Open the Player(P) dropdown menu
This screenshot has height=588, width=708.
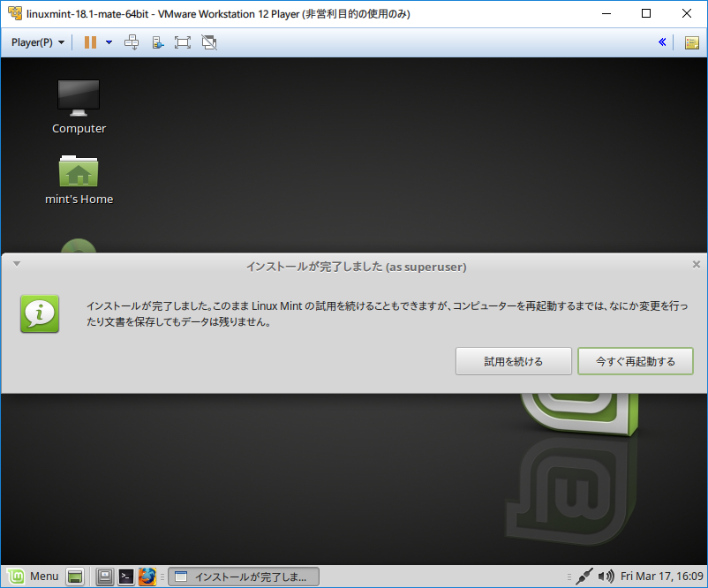(37, 42)
